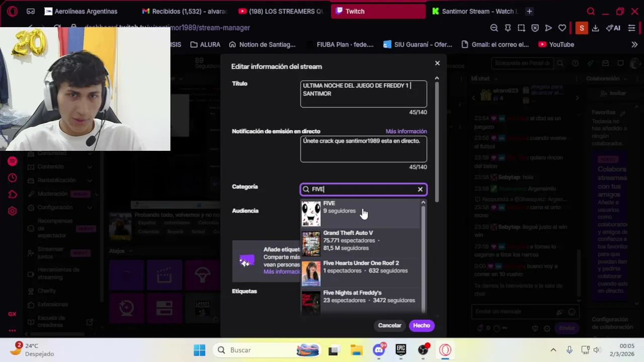
Task: Open the AI assistant button
Action: pyautogui.click(x=613, y=28)
